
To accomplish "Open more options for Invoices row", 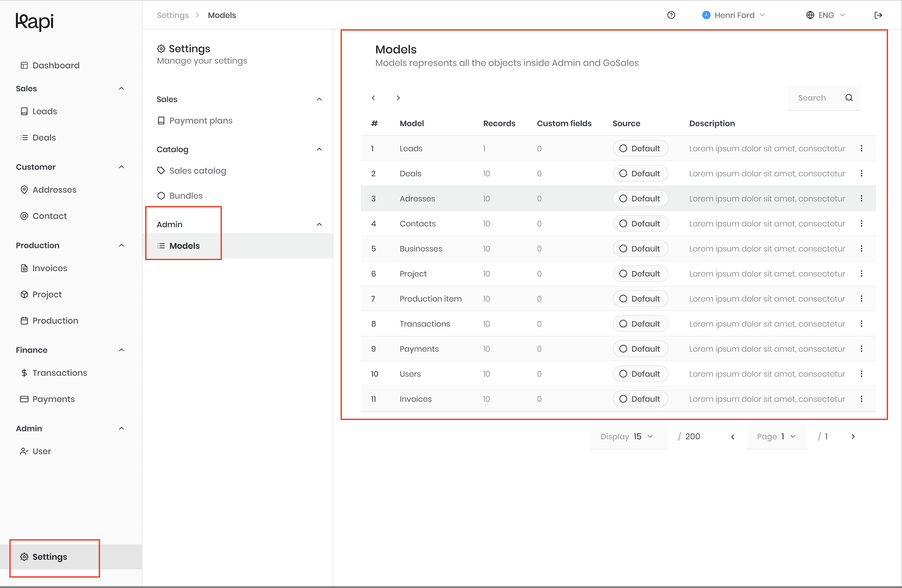I will click(861, 399).
